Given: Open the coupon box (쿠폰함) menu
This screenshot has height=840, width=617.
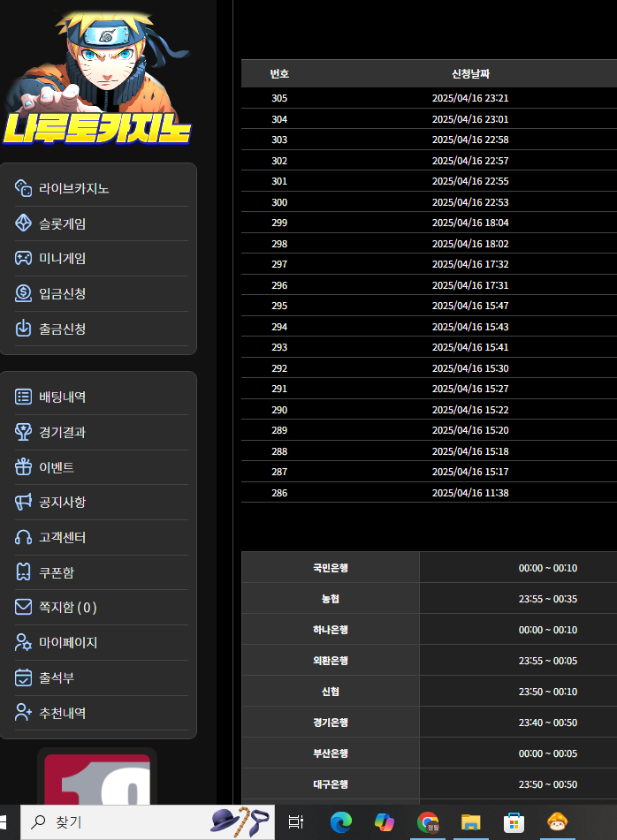Looking at the screenshot, I should pyautogui.click(x=56, y=572).
